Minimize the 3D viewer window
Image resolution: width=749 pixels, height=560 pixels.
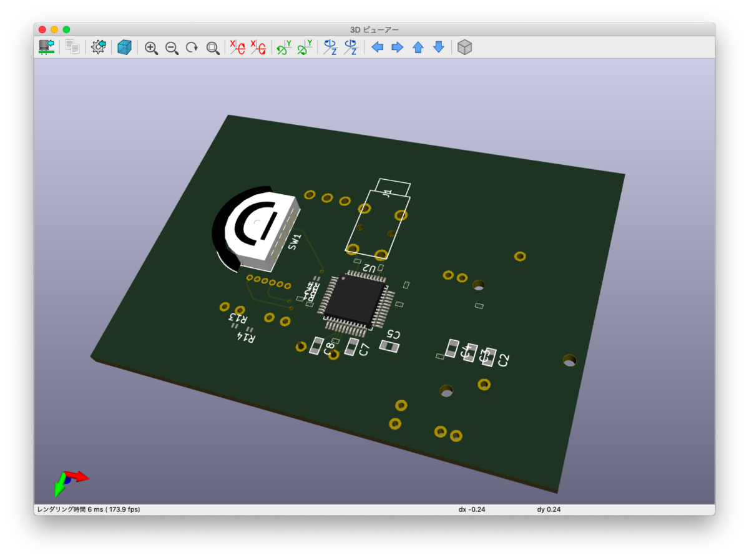click(54, 29)
